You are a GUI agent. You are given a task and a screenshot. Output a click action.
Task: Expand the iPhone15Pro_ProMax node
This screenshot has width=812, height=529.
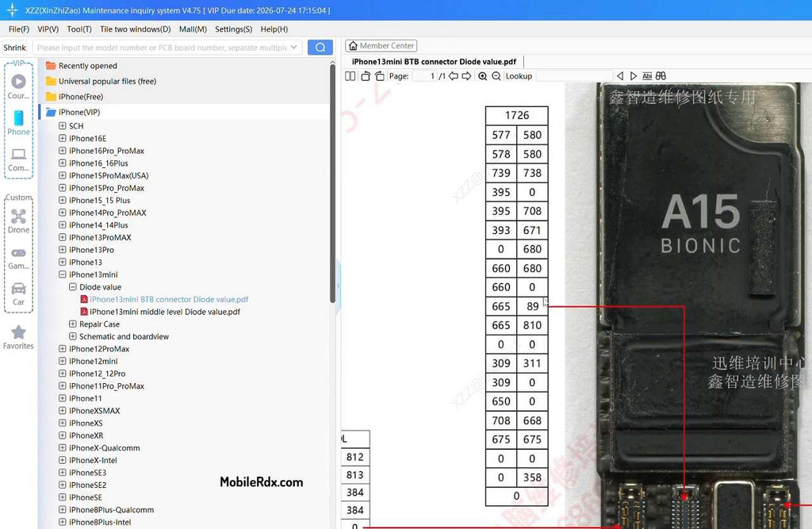(62, 188)
